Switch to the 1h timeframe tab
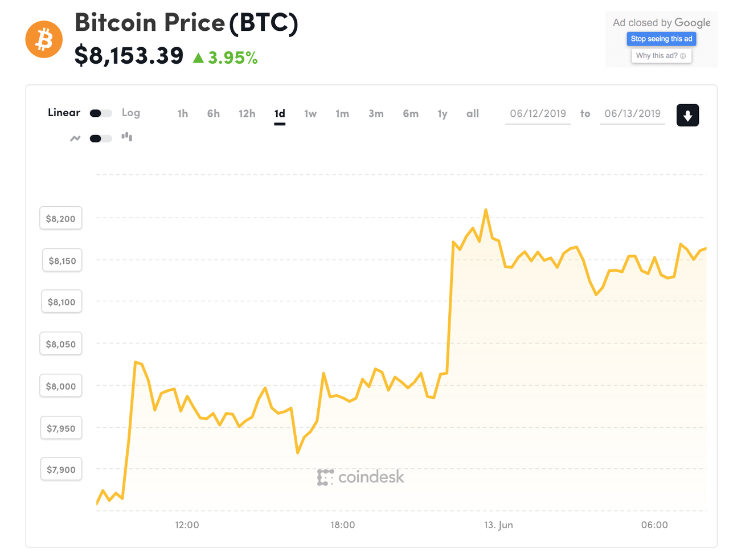This screenshot has width=729, height=560. click(182, 113)
